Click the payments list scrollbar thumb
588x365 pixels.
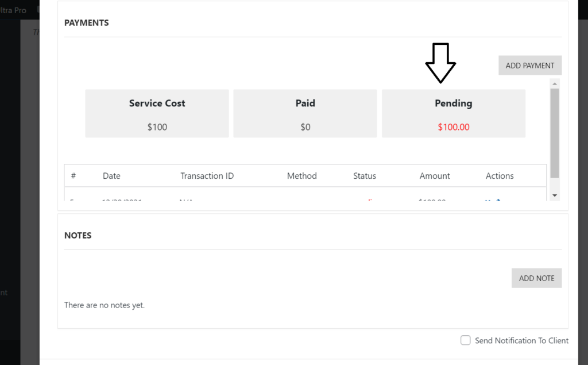point(555,133)
